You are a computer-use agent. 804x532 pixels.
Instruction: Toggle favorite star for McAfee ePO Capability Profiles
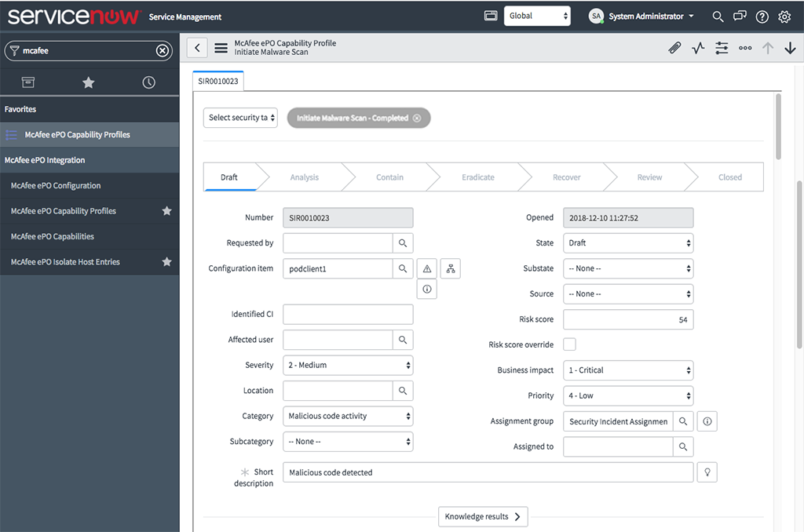pos(166,210)
